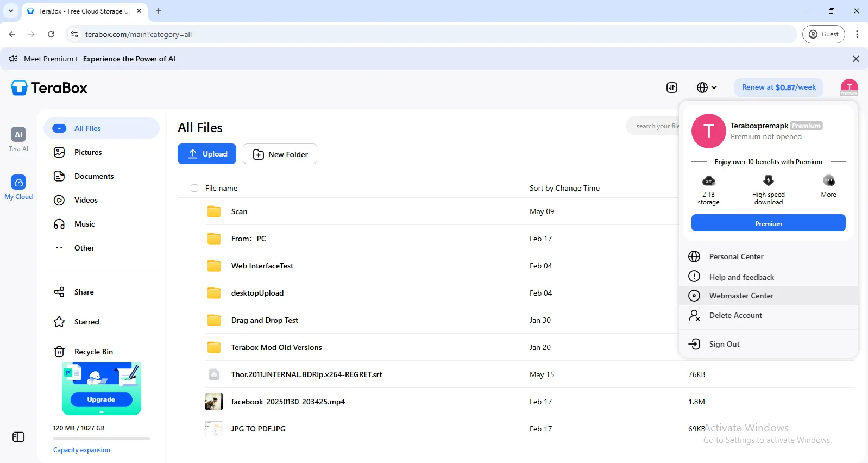
Task: Click Experience the Power of AI link
Action: 129,59
